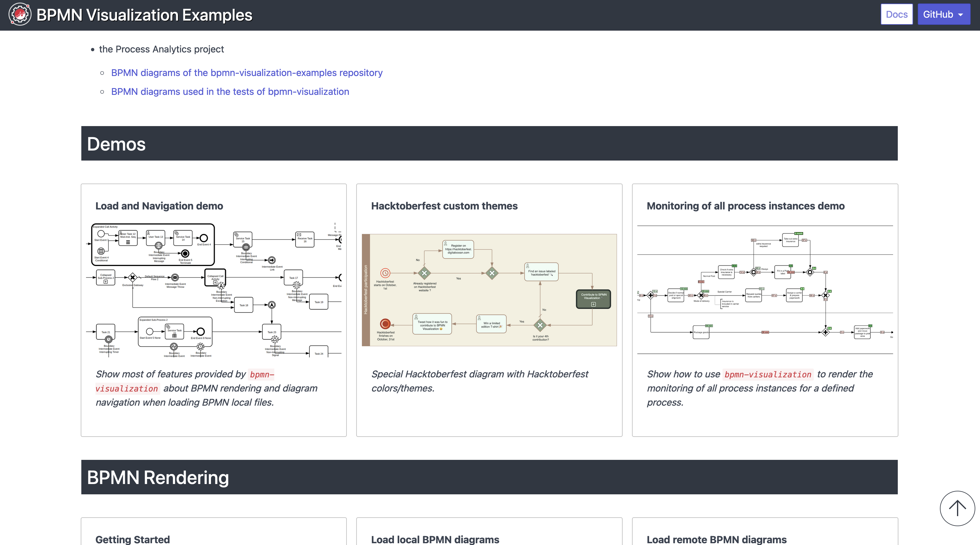The image size is (980, 545).
Task: Click the Load and Navigation demo title
Action: tap(159, 206)
